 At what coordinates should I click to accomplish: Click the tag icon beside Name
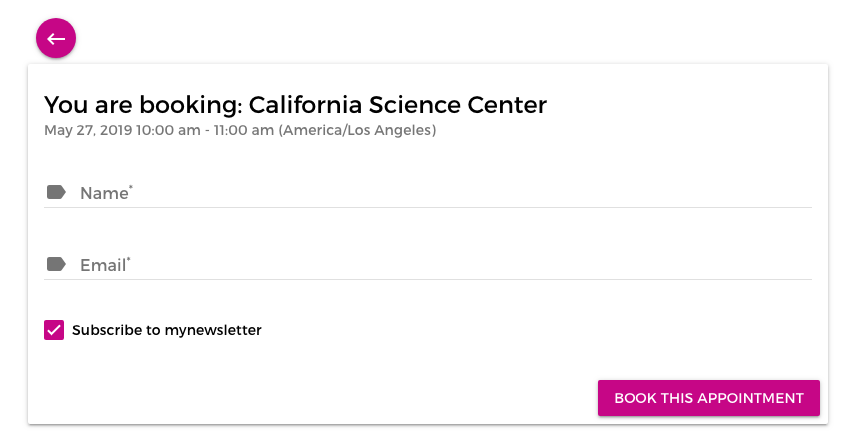coord(56,192)
